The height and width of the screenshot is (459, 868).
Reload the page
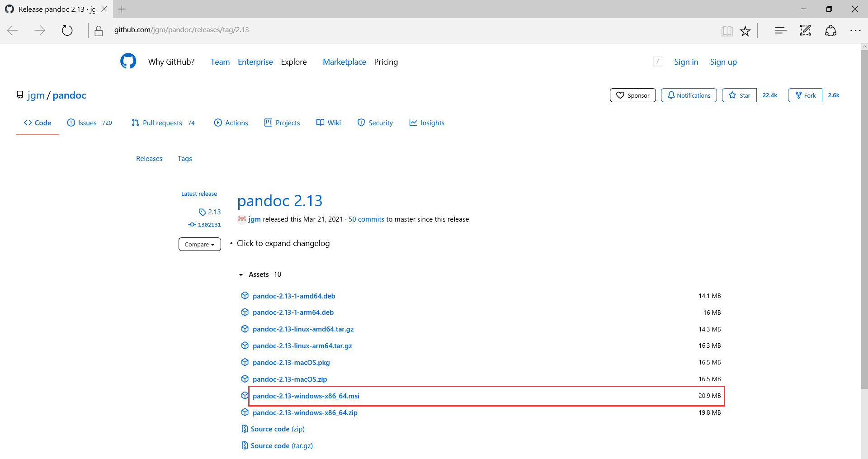[x=67, y=30]
